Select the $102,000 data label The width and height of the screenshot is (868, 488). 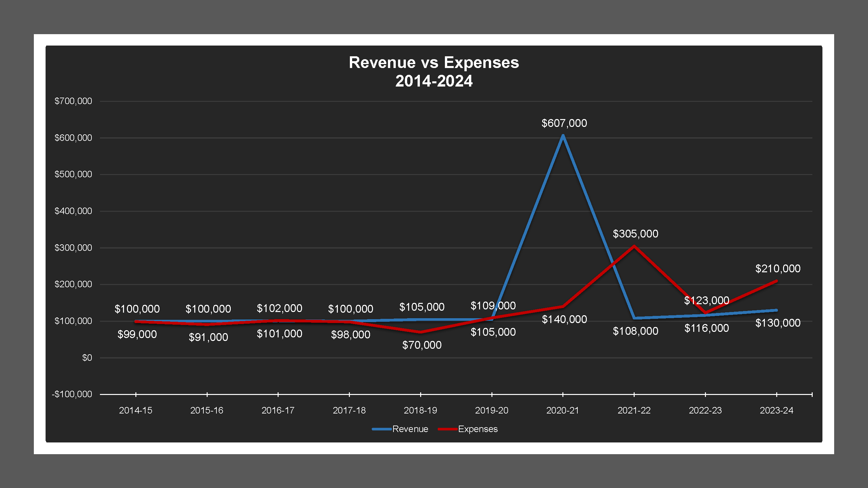[x=279, y=308]
